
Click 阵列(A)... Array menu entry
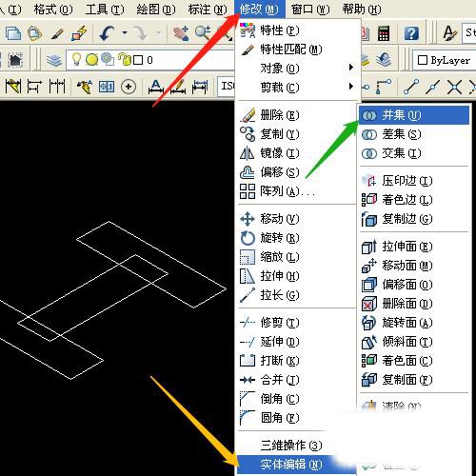point(297,191)
